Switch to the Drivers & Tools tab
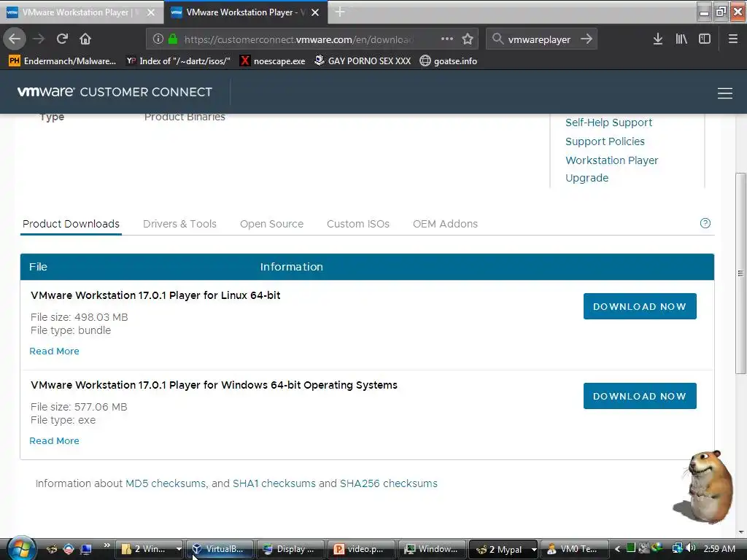 click(x=179, y=224)
